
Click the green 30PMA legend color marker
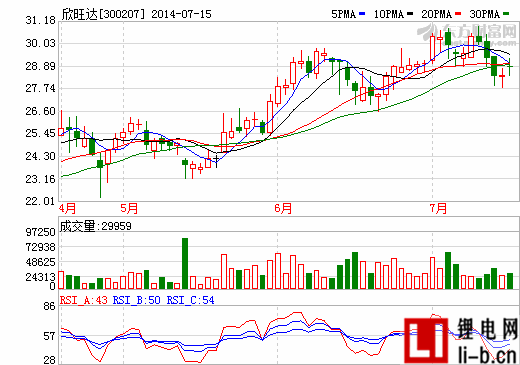(x=506, y=14)
